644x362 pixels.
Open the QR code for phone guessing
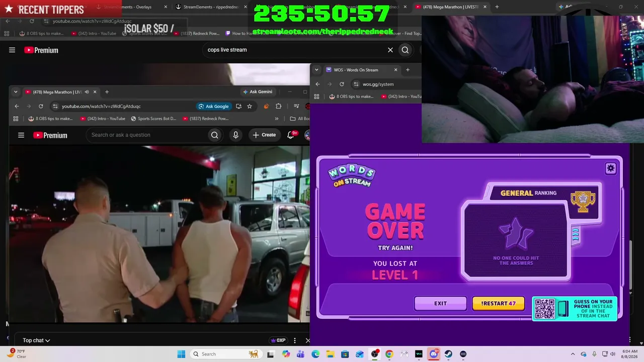pyautogui.click(x=544, y=309)
